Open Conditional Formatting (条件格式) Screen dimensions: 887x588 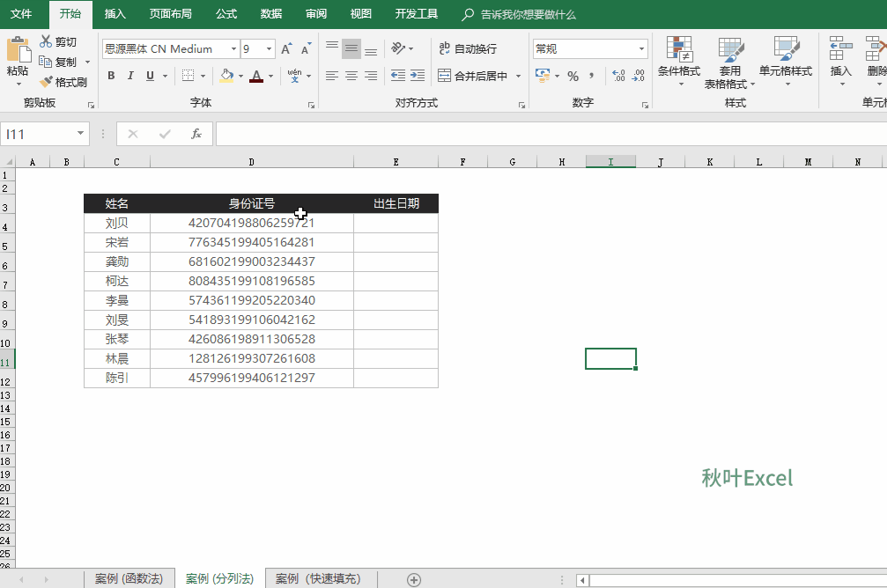click(679, 62)
